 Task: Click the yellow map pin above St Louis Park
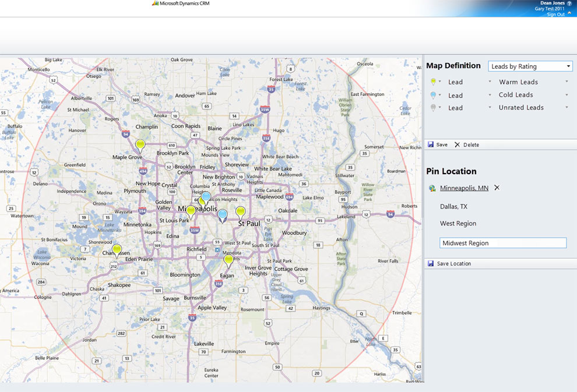[x=191, y=213]
